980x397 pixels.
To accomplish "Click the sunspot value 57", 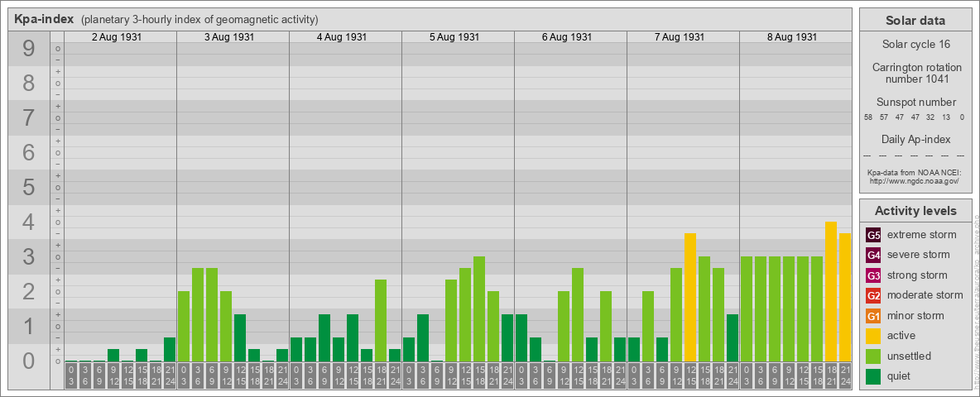I will pos(884,117).
